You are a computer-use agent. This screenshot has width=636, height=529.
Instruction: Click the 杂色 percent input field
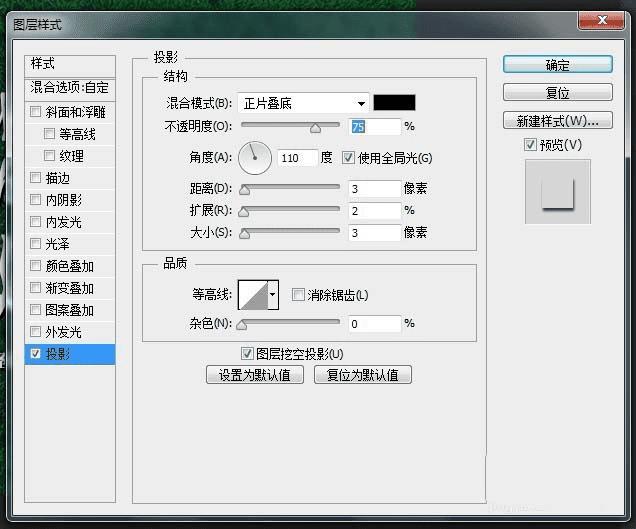(374, 324)
